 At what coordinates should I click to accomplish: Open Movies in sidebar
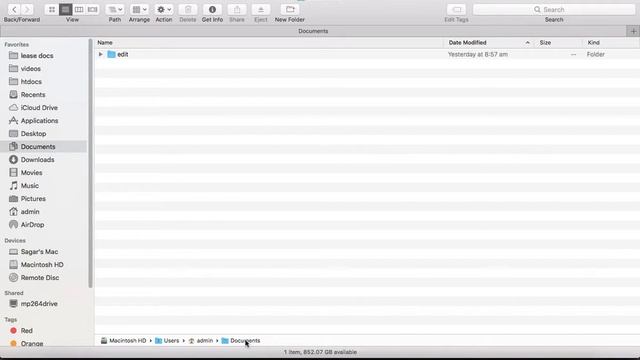(x=31, y=173)
